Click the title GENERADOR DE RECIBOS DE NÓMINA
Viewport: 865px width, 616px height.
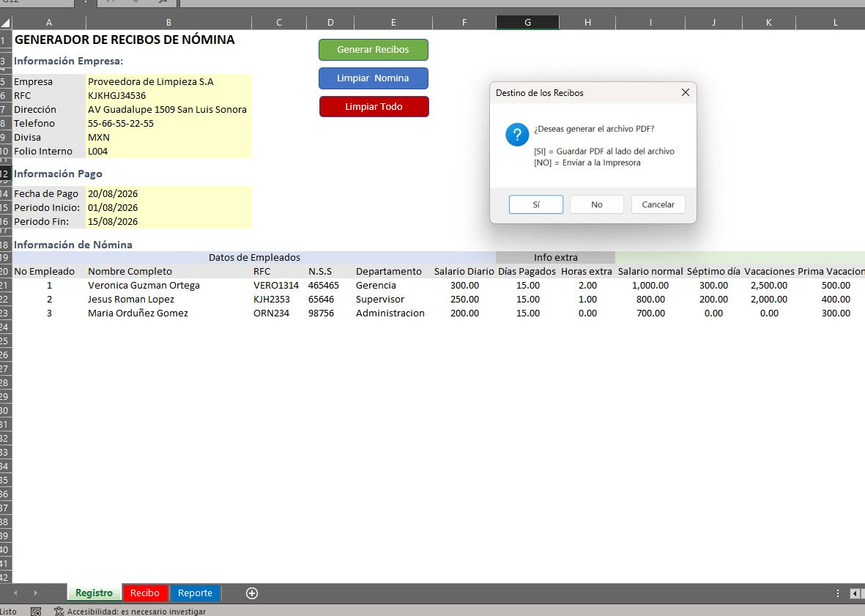click(x=125, y=40)
